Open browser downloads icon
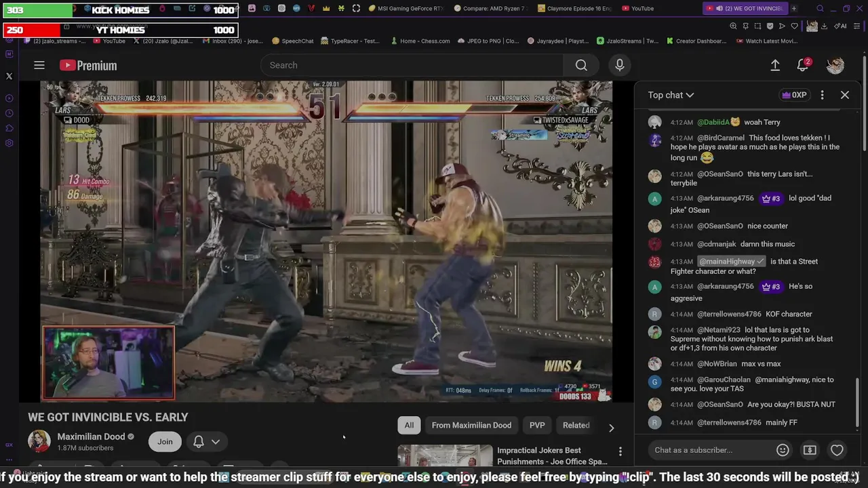868x488 pixels. pyautogui.click(x=824, y=26)
